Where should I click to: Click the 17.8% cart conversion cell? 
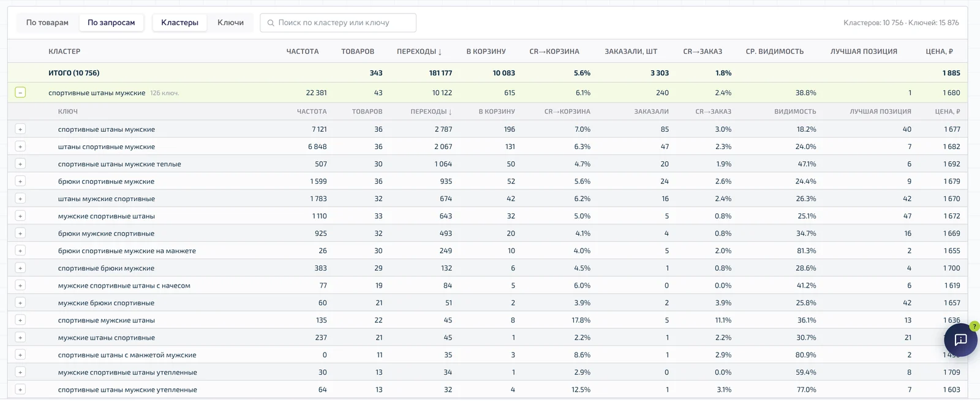pos(581,320)
